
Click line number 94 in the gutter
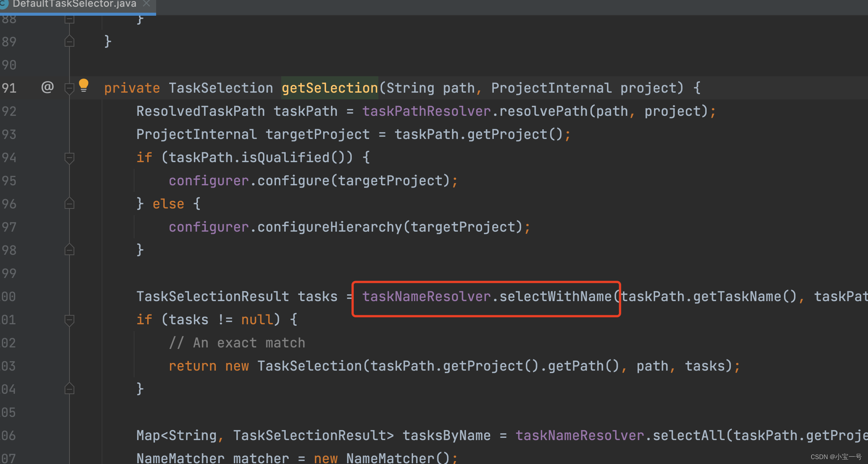point(9,158)
